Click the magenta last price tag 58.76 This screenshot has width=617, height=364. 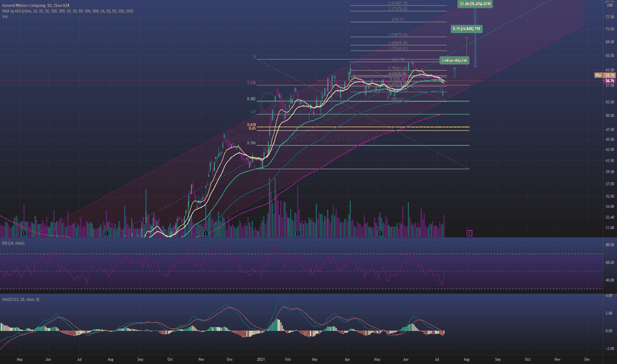point(610,81)
